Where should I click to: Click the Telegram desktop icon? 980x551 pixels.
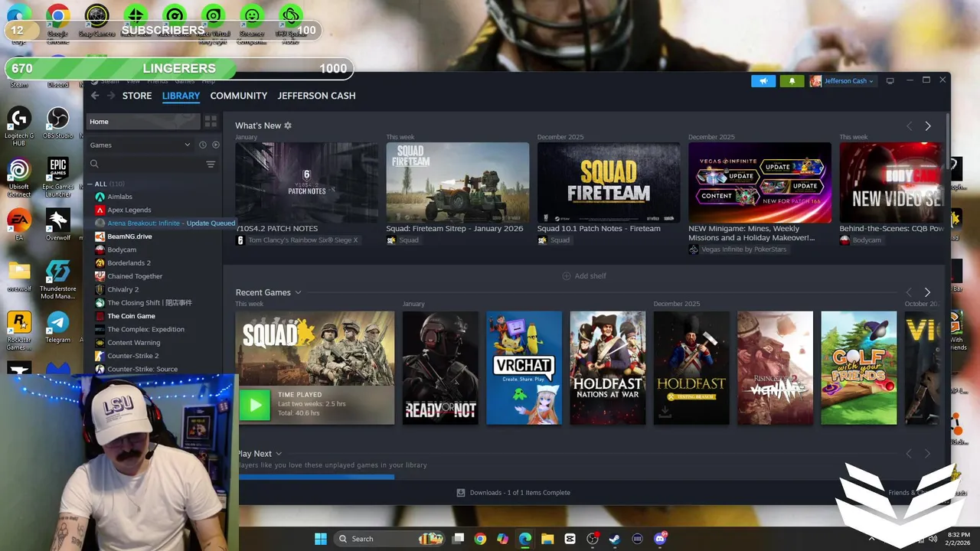click(x=57, y=327)
